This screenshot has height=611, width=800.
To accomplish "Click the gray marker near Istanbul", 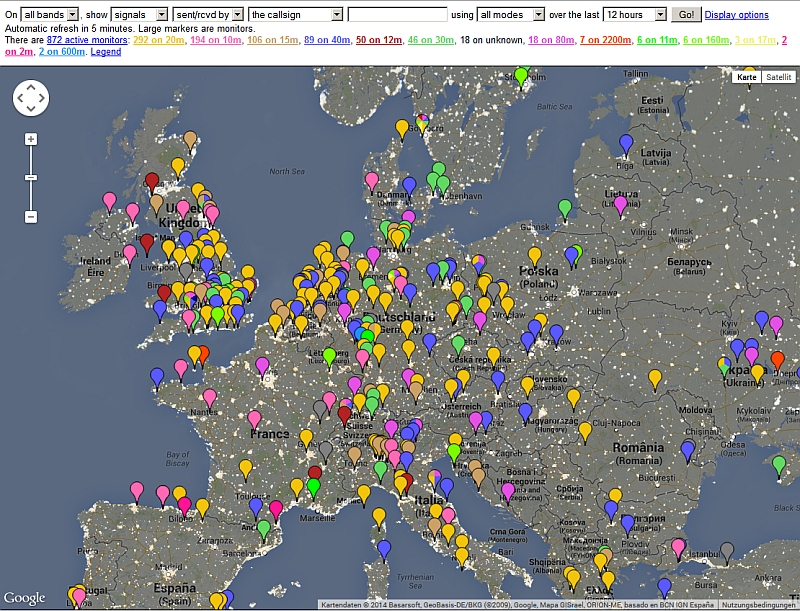I will pyautogui.click(x=727, y=550).
